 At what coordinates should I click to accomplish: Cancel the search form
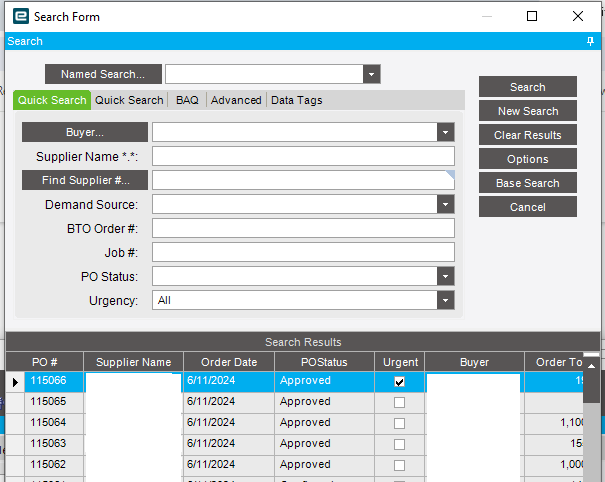tap(528, 207)
